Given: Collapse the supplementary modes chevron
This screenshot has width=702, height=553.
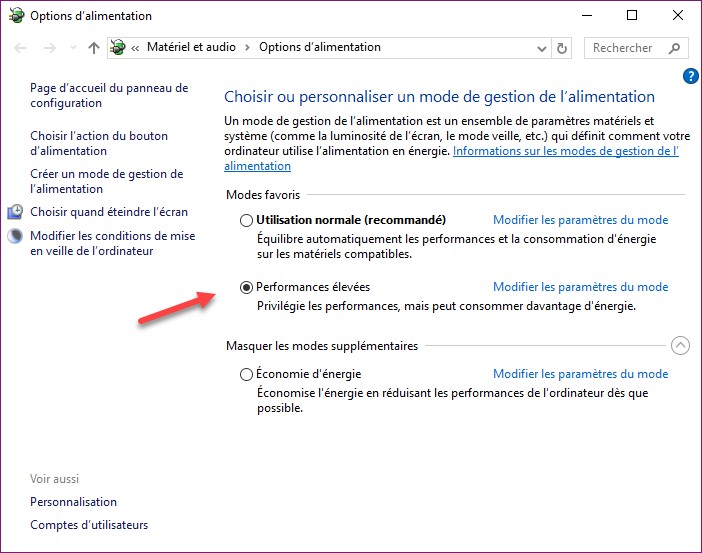Looking at the screenshot, I should coord(680,345).
